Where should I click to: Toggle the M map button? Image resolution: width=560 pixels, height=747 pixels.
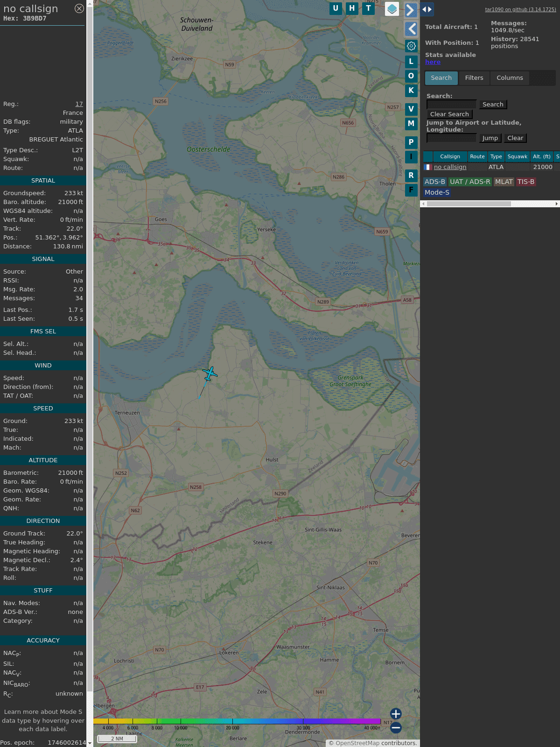tap(411, 124)
